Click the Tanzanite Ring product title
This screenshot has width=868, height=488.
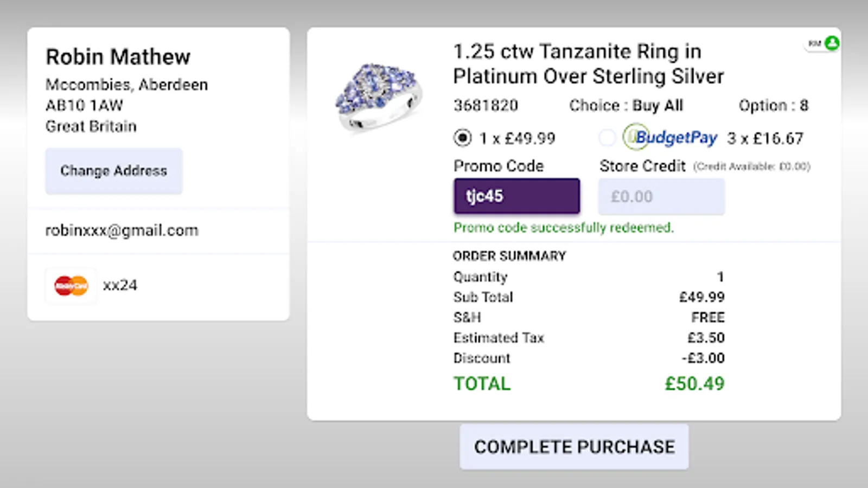coord(588,64)
